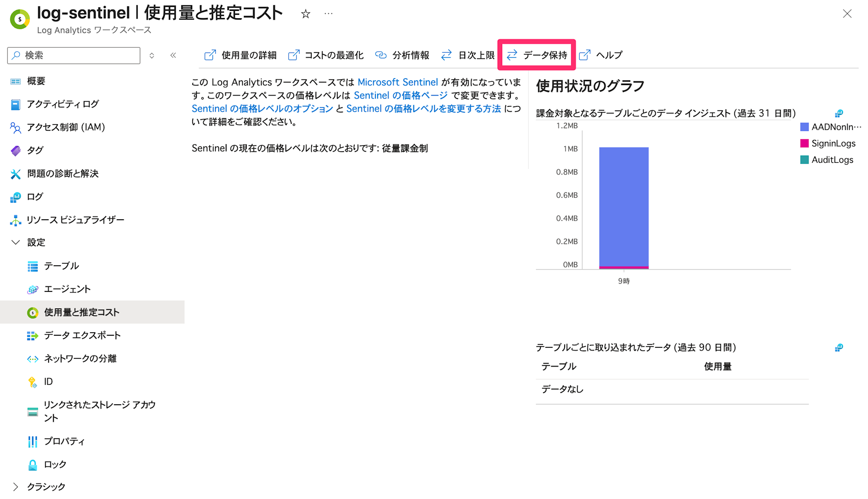868x499 pixels.
Task: Collapse the 設定 section chevron
Action: pos(16,242)
